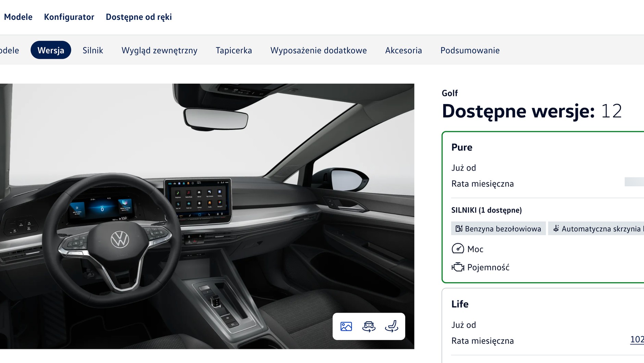The height and width of the screenshot is (363, 644).
Task: Go to Wyposażenie dodatkowe step
Action: pyautogui.click(x=319, y=50)
